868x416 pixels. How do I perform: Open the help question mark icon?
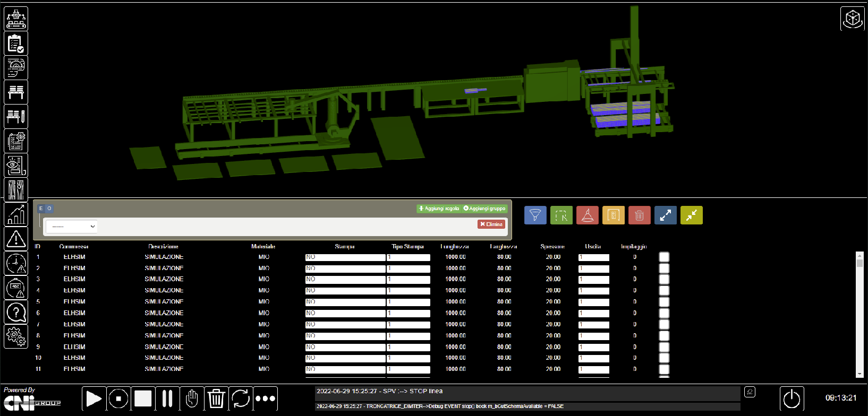(16, 312)
